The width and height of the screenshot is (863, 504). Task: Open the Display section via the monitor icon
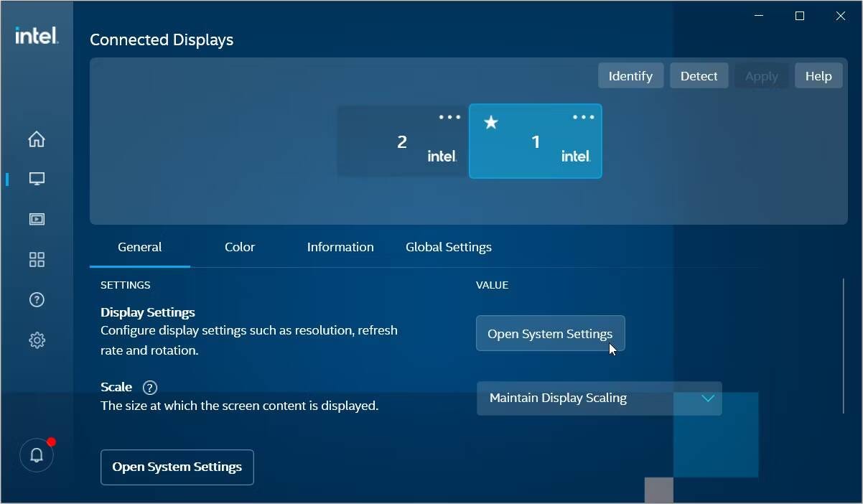pyautogui.click(x=37, y=179)
